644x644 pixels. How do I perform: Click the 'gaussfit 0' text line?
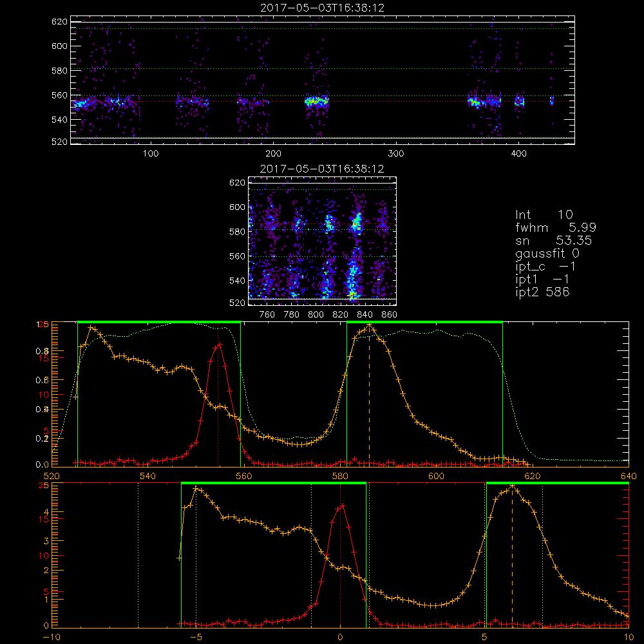point(547,253)
